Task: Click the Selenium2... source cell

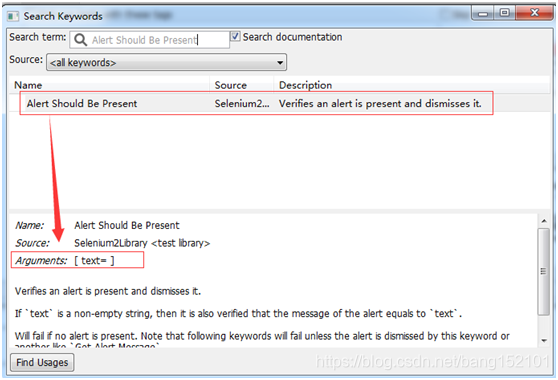Action: [242, 104]
